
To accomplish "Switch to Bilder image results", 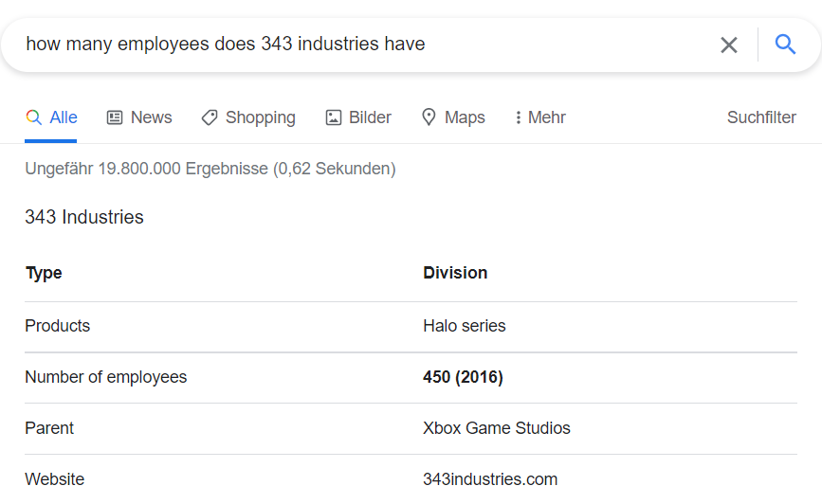I will 358,117.
